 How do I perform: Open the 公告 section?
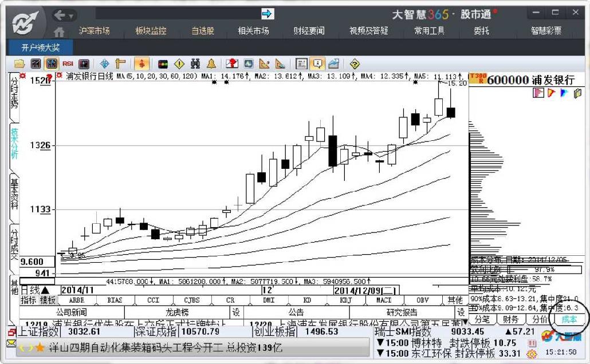tap(296, 312)
